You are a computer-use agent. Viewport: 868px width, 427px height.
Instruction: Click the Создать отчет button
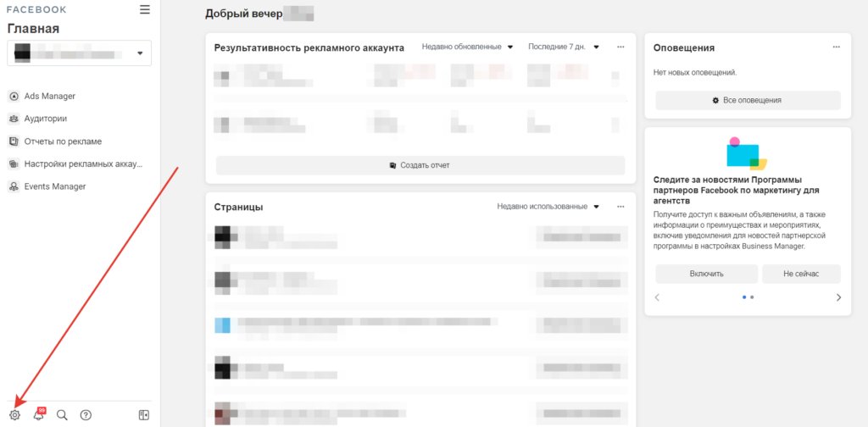420,165
